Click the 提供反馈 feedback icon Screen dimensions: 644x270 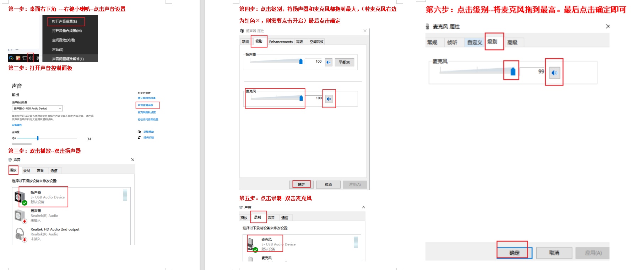coord(139,137)
